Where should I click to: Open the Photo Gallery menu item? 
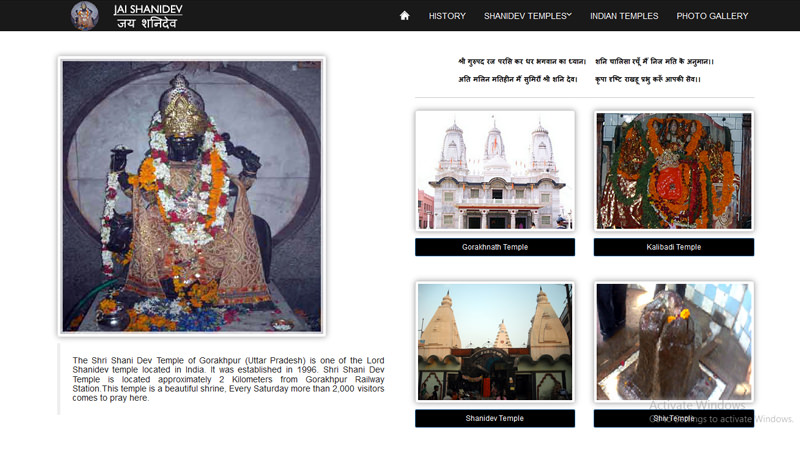point(712,16)
